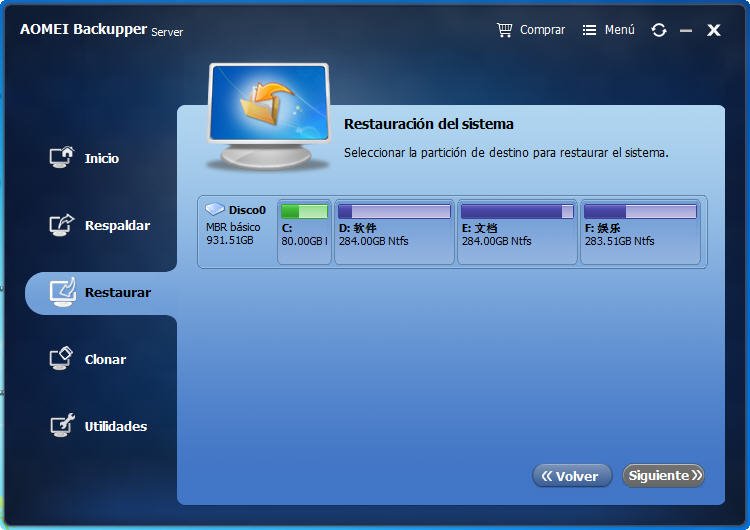Screen dimensions: 750x530
Task: Click the 'AOMEI Backupper' title text
Action: pos(83,29)
